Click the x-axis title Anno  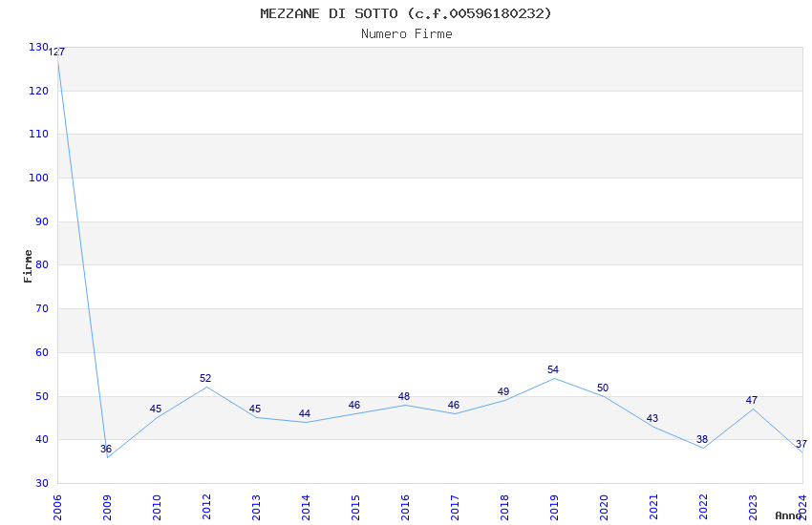(x=788, y=515)
